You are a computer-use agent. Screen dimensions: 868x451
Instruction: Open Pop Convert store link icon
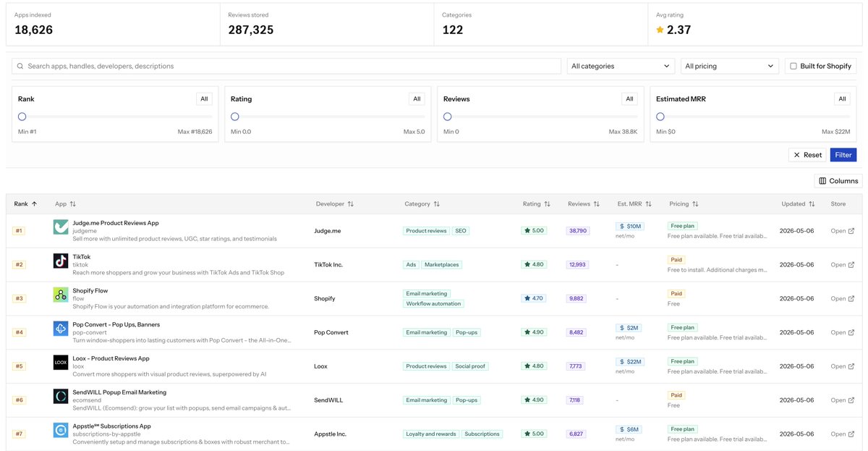click(851, 332)
